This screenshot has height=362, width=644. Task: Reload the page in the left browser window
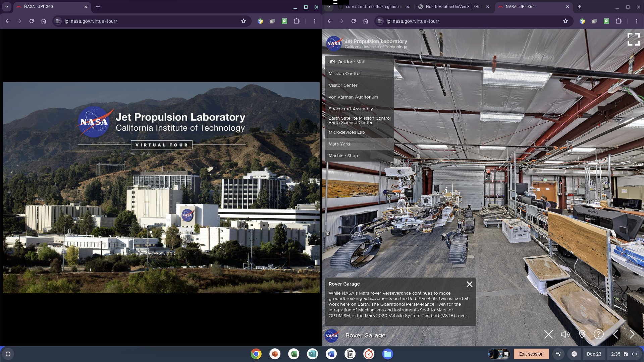click(x=32, y=21)
